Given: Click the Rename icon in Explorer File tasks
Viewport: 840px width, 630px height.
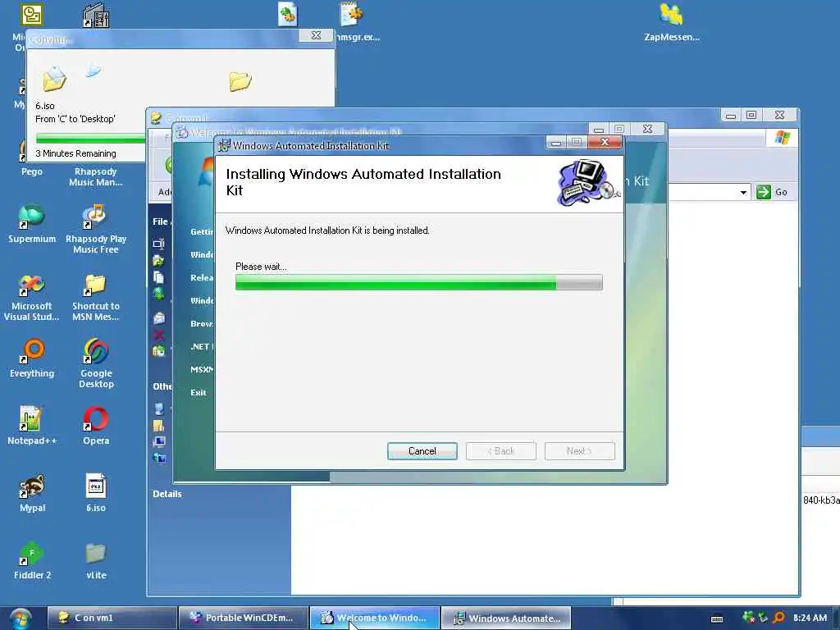Looking at the screenshot, I should (158, 244).
